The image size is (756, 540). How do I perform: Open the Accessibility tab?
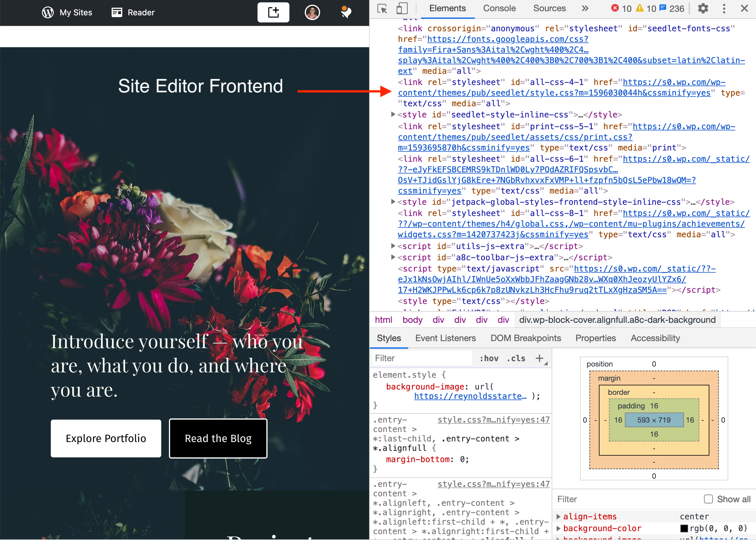point(655,338)
